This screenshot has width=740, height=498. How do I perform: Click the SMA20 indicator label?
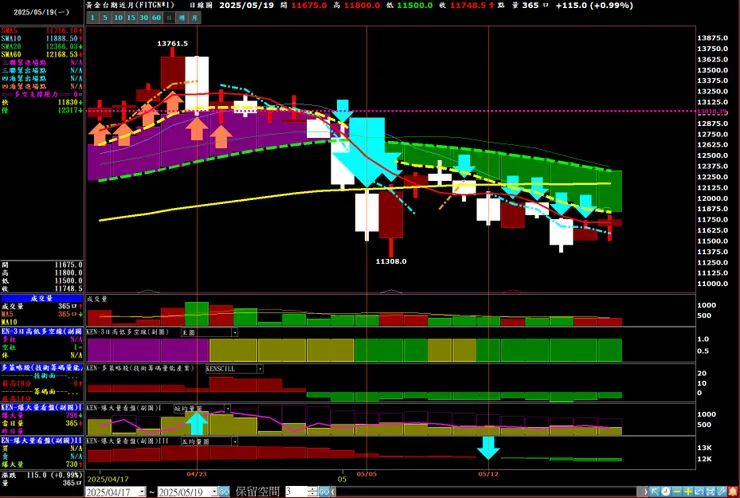[10, 47]
